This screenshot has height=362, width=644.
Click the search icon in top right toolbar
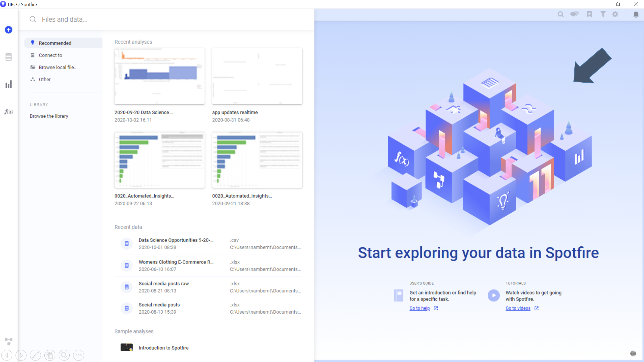561,14
